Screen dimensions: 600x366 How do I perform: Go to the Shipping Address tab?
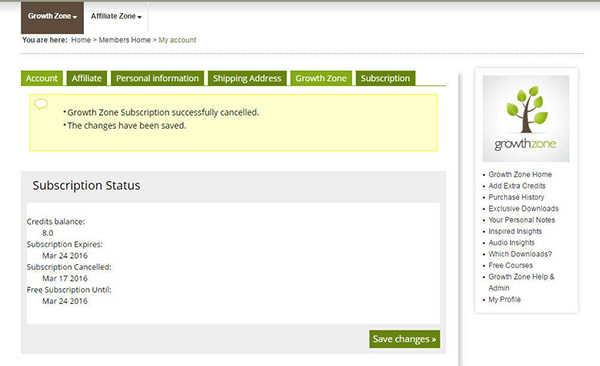(247, 78)
